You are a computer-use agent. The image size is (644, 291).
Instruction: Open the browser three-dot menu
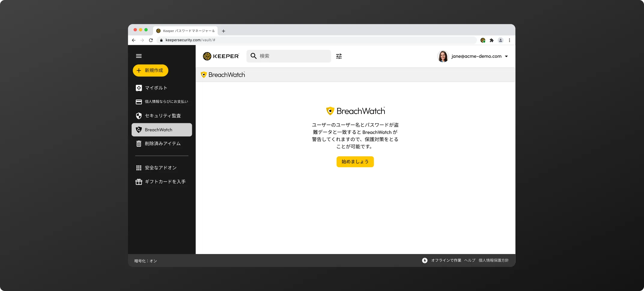pos(509,40)
